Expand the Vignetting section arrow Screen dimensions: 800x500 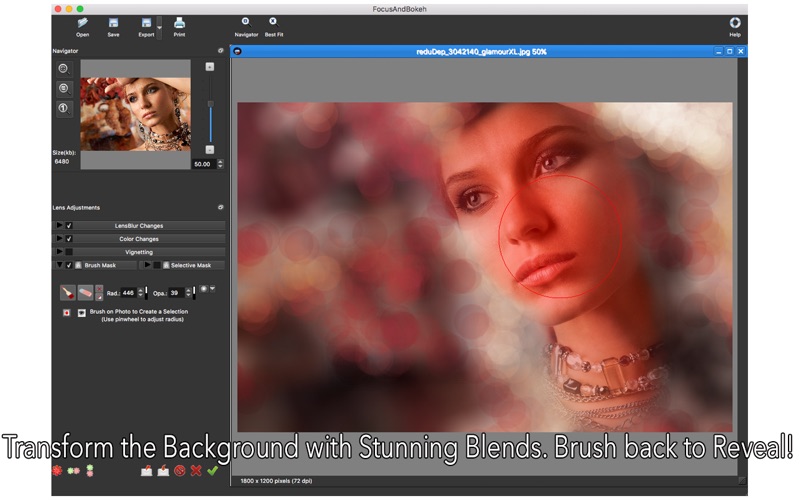click(60, 252)
